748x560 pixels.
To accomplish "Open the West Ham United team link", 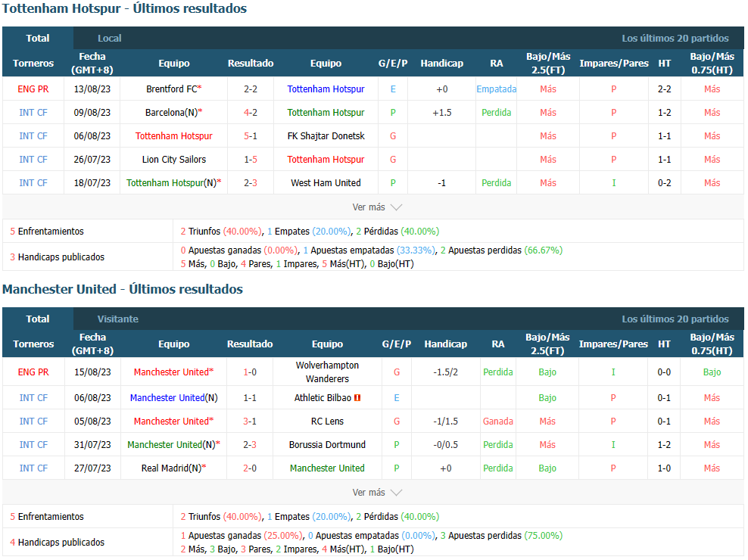I will click(326, 182).
